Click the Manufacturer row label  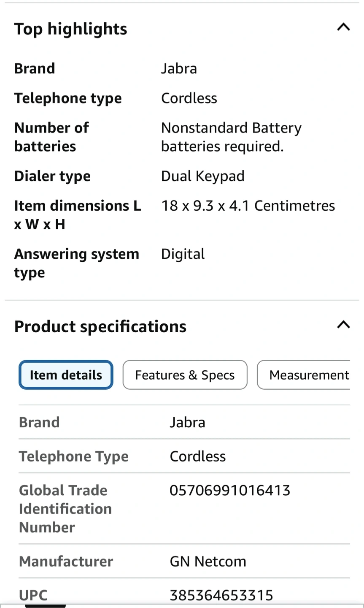(x=66, y=561)
